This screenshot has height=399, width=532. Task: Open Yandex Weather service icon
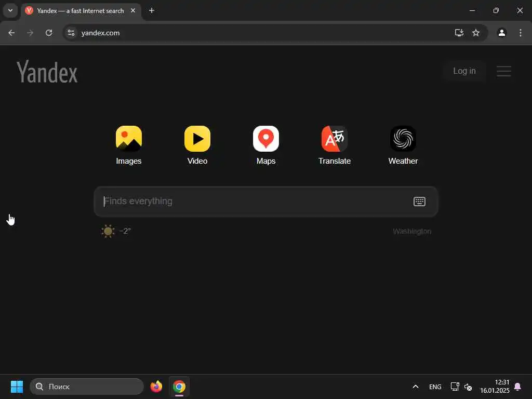pyautogui.click(x=403, y=138)
